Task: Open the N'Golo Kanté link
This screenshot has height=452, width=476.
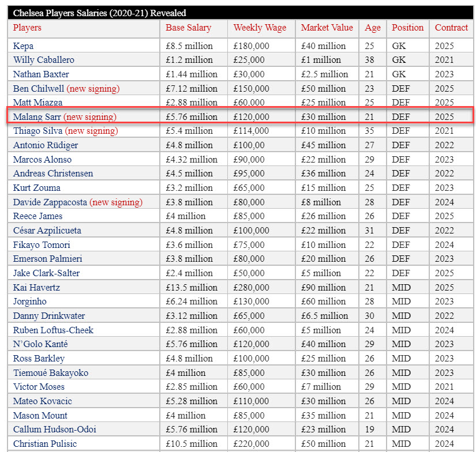Action: (x=40, y=344)
